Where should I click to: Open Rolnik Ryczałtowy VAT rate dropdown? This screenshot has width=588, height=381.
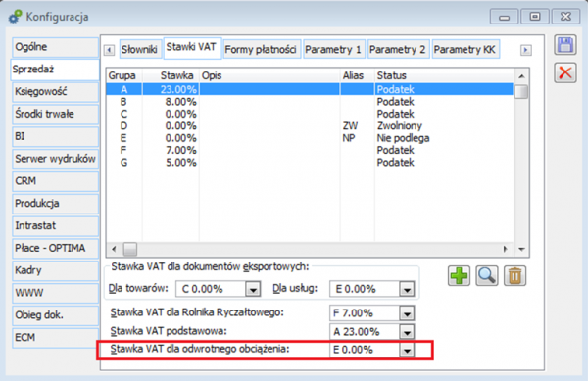407,313
